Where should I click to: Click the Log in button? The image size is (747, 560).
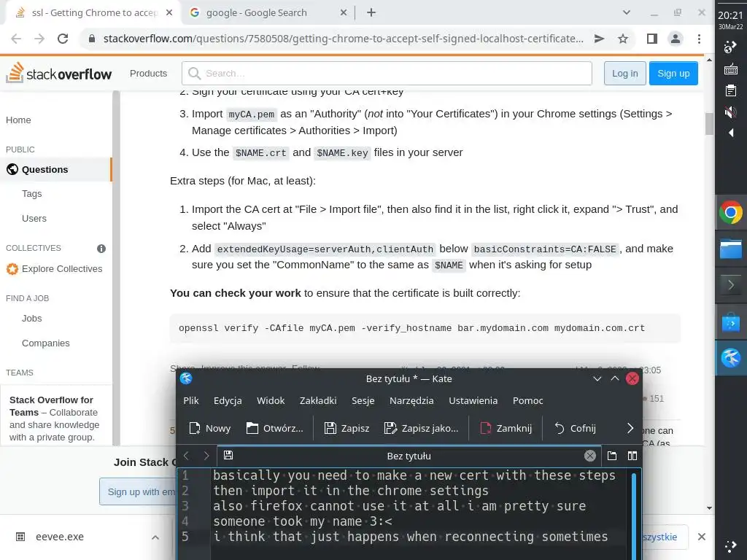click(624, 74)
